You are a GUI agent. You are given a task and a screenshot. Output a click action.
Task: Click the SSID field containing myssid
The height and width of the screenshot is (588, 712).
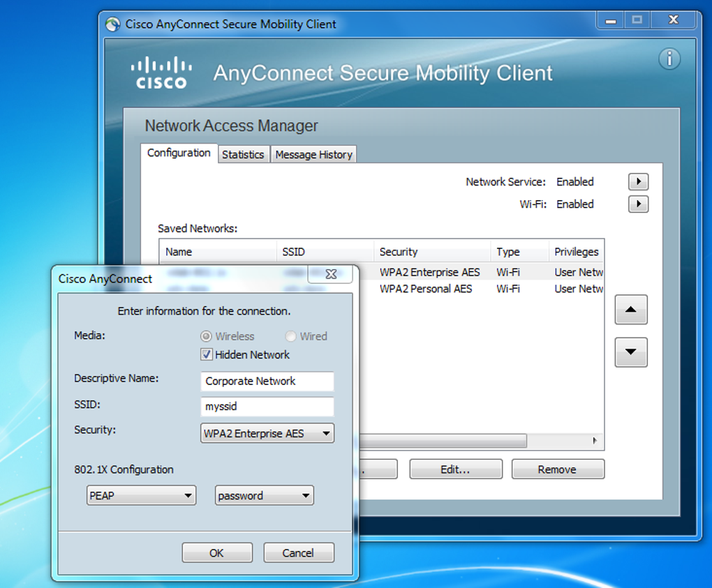[267, 407]
